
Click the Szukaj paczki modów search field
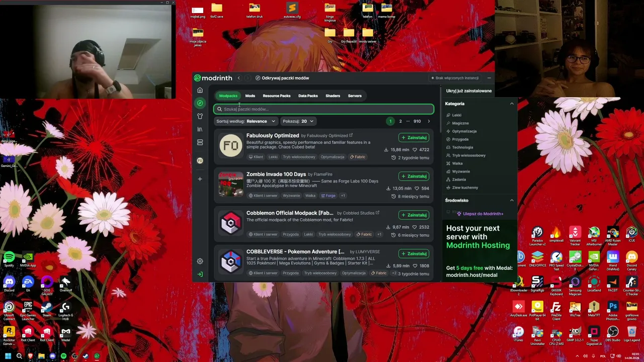[324, 109]
